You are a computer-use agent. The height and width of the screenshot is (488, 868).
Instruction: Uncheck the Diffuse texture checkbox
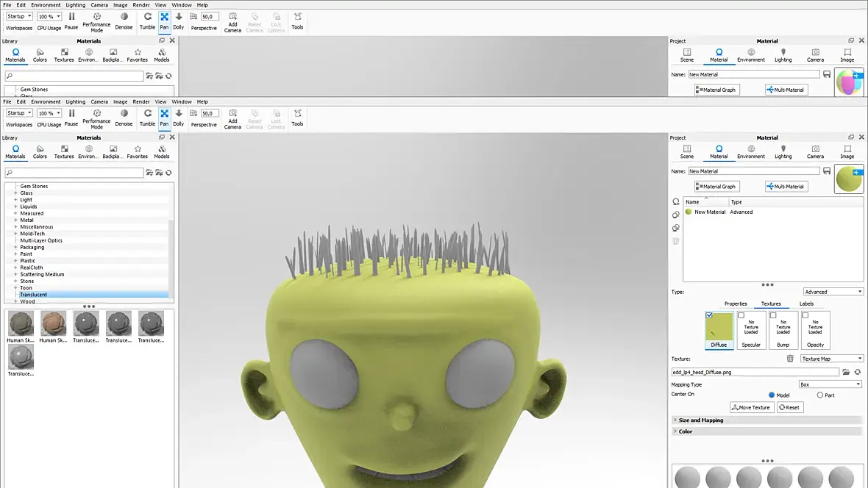click(x=709, y=315)
